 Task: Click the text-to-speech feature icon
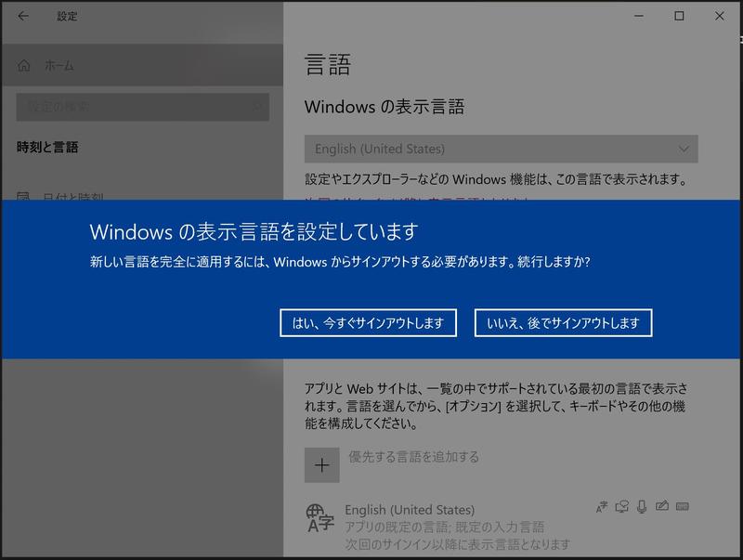621,506
